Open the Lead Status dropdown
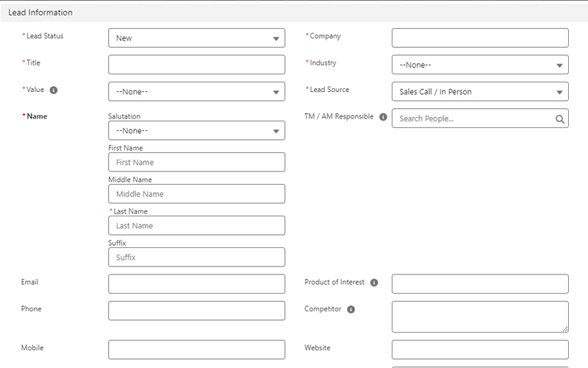The width and height of the screenshot is (588, 368). coord(196,38)
